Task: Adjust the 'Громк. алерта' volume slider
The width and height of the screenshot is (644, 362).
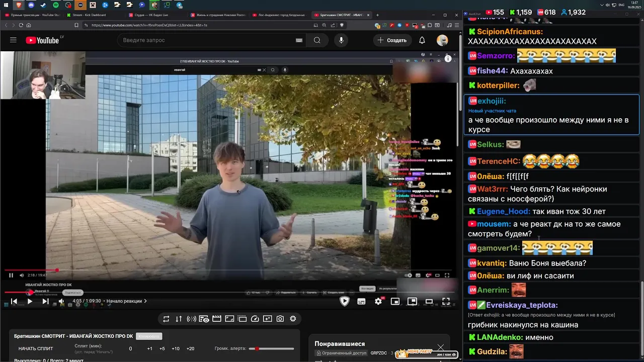Action: click(x=272, y=348)
